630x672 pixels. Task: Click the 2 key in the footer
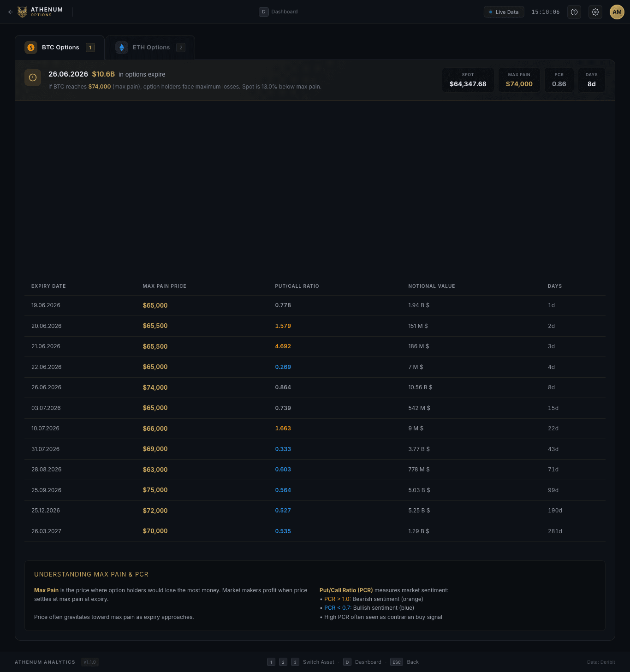[x=283, y=662]
